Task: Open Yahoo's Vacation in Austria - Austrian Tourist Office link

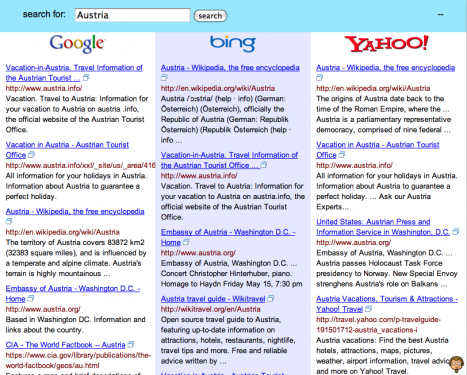Action: 378,150
